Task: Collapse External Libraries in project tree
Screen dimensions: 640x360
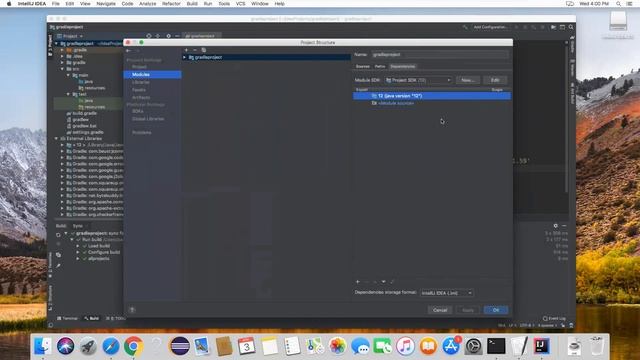Action: point(56,139)
